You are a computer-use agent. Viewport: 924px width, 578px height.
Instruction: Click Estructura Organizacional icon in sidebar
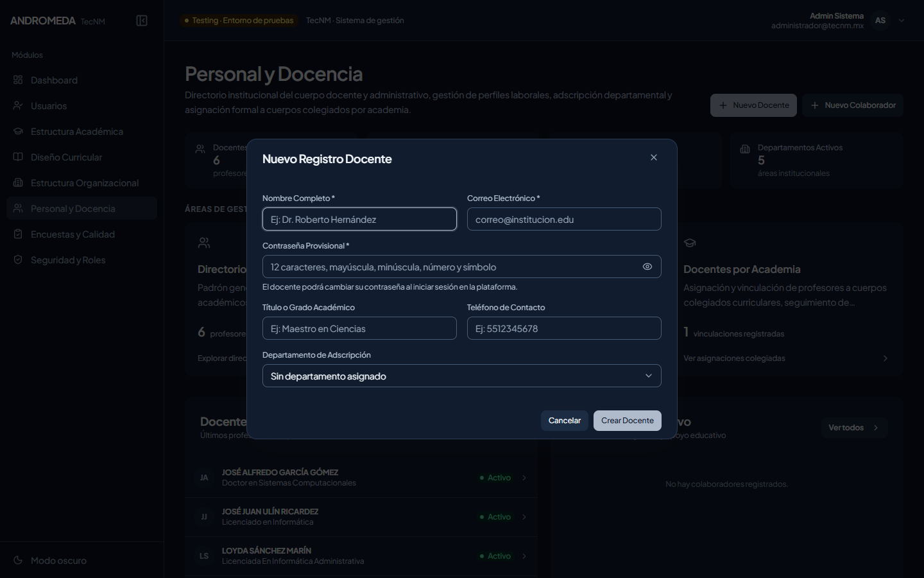tap(18, 183)
